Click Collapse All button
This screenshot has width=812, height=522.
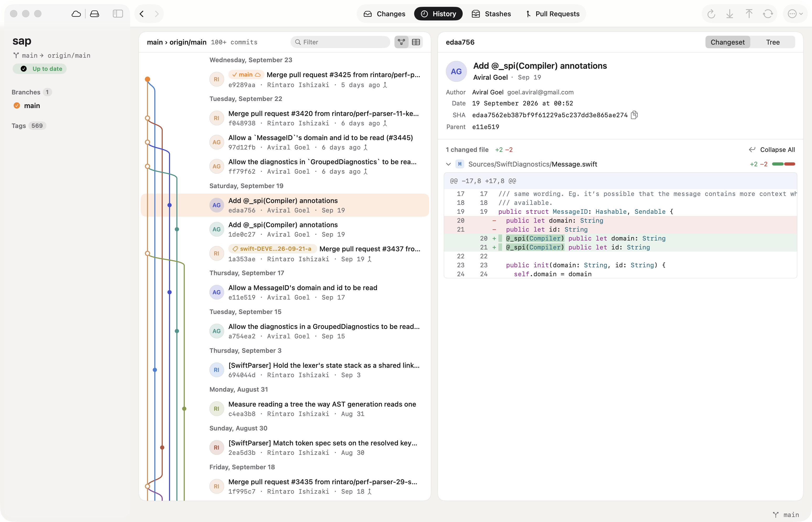point(772,150)
